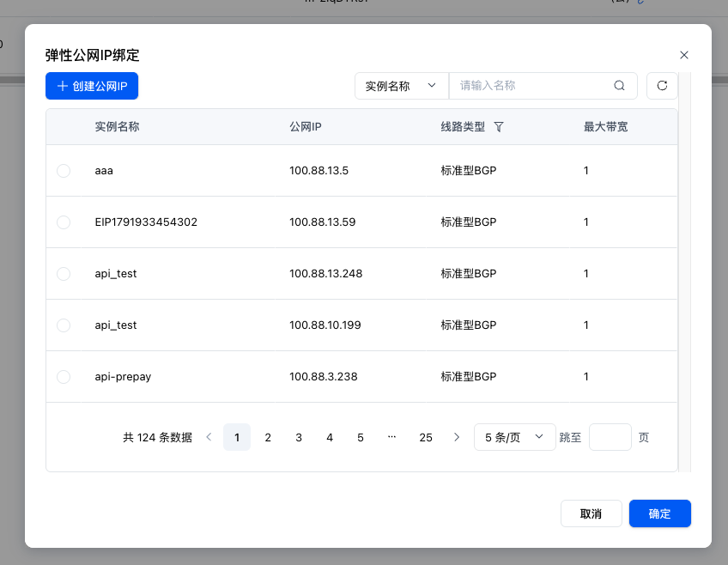Click the 公网IP column header
Screen dimensions: 728x565
[306, 127]
